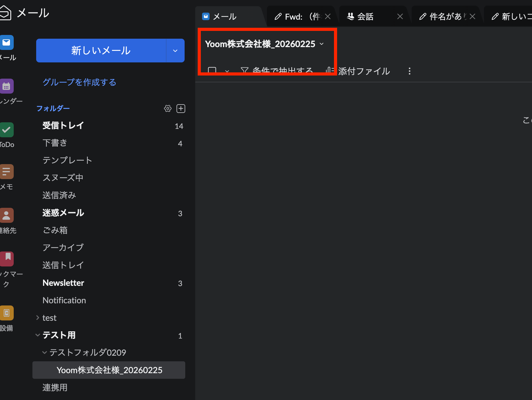The height and width of the screenshot is (400, 532).
Task: Open the three-dot more options menu
Action: 409,71
